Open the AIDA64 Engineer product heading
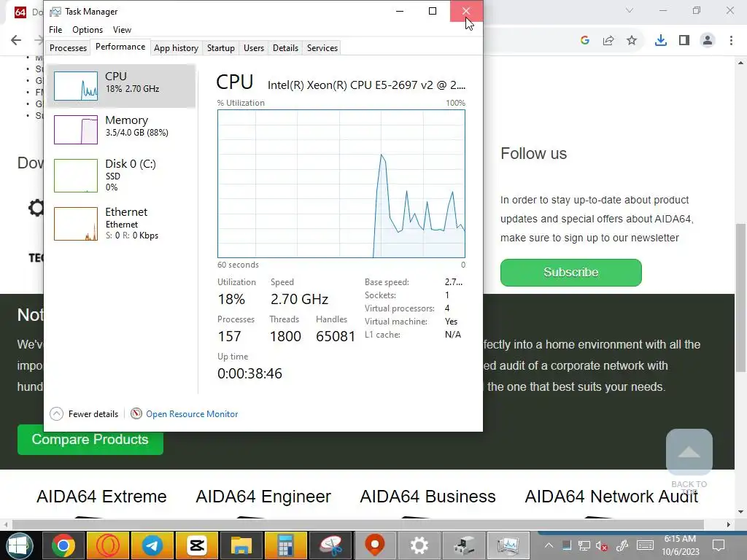The image size is (747, 560). pos(263,497)
